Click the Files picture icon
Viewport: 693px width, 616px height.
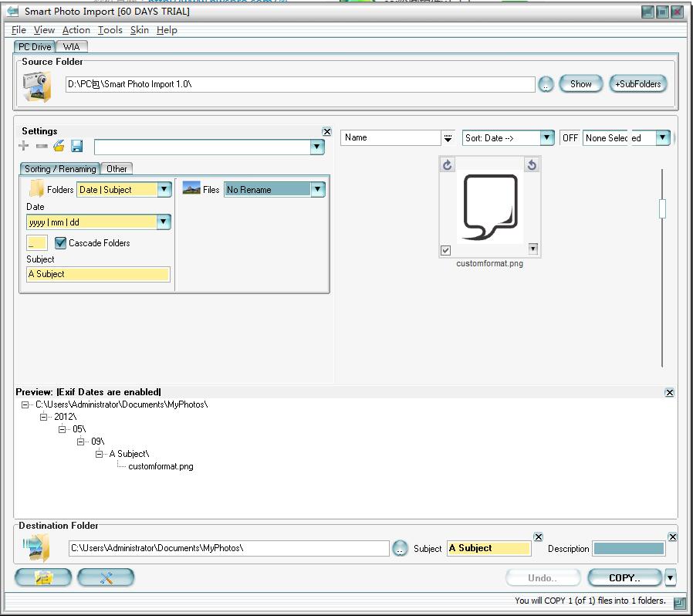tap(191, 189)
